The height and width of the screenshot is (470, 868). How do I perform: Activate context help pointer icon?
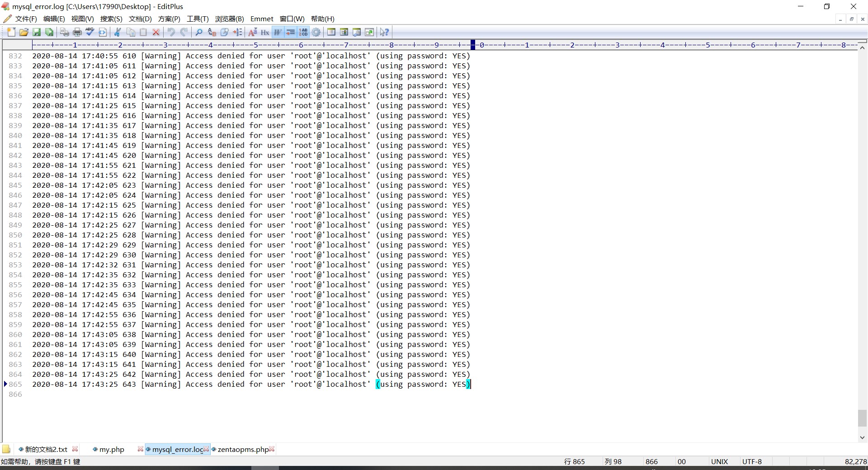coord(385,32)
